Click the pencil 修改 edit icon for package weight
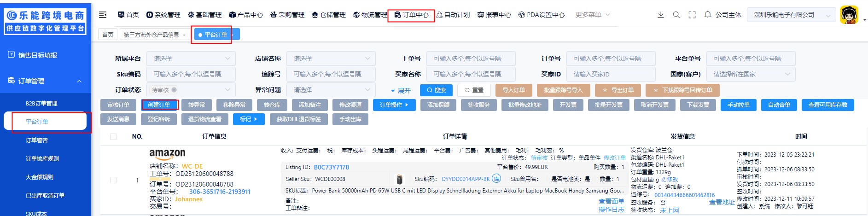The image size is (868, 216). tap(664, 180)
